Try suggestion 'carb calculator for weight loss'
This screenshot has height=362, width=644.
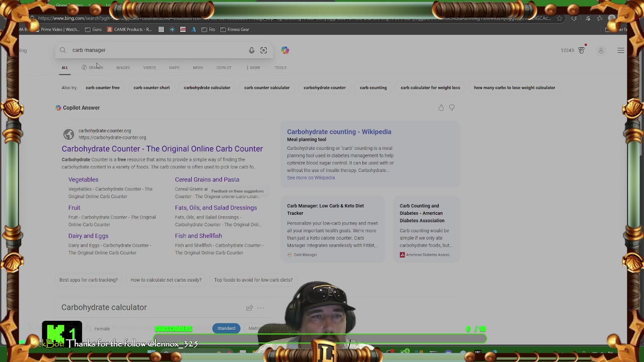(430, 87)
